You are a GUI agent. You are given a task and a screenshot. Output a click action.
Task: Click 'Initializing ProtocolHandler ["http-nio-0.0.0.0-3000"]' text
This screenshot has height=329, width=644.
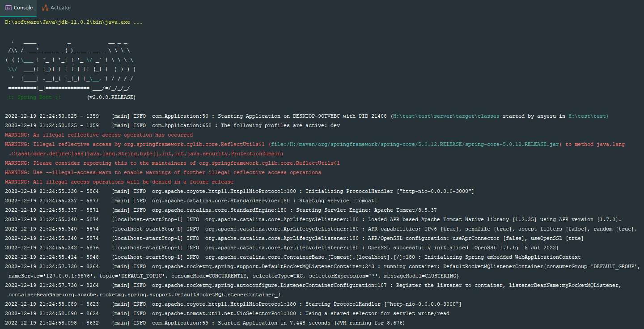(x=390, y=191)
